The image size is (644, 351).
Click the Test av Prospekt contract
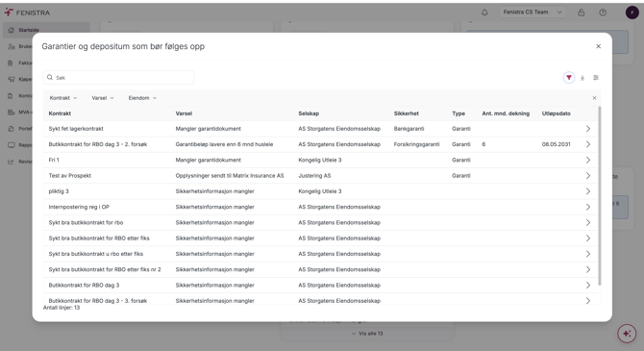(x=70, y=175)
